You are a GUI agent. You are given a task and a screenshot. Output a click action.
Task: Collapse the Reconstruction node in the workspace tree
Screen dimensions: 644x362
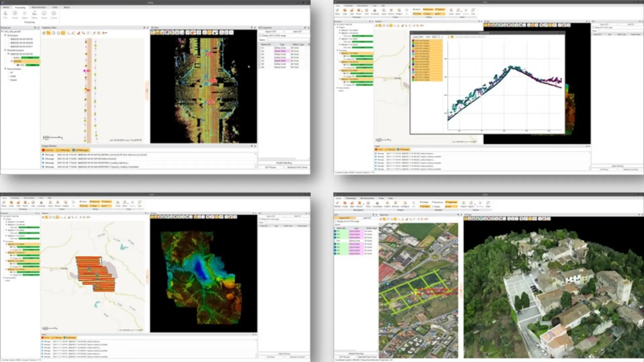(x=5, y=69)
